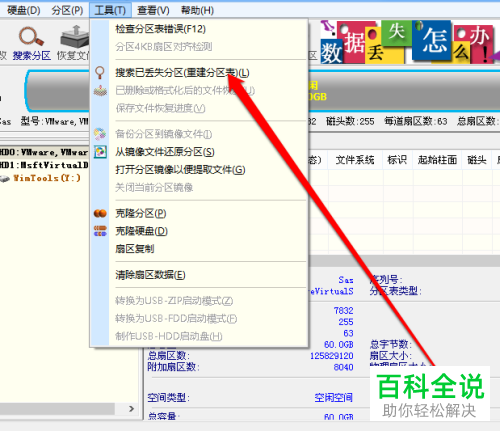Select HD0: VMware disk in tree
This screenshot has width=500, height=431.
(44, 152)
